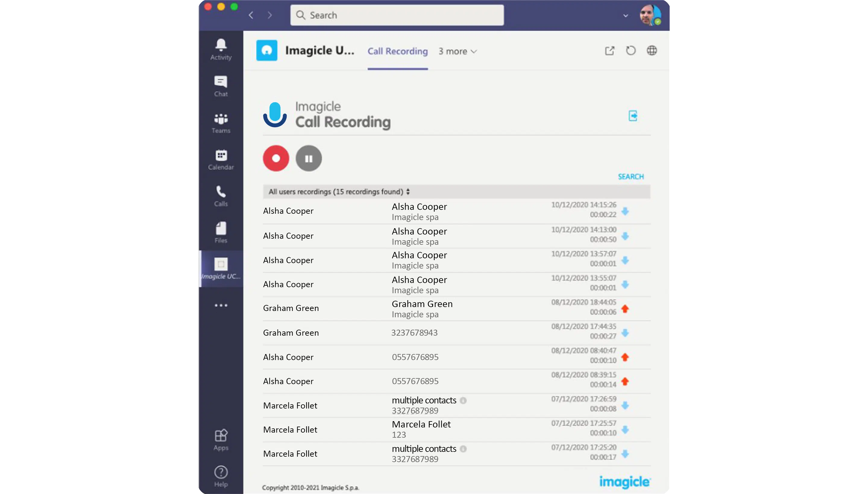
Task: Go to the Teams section
Action: [x=221, y=123]
